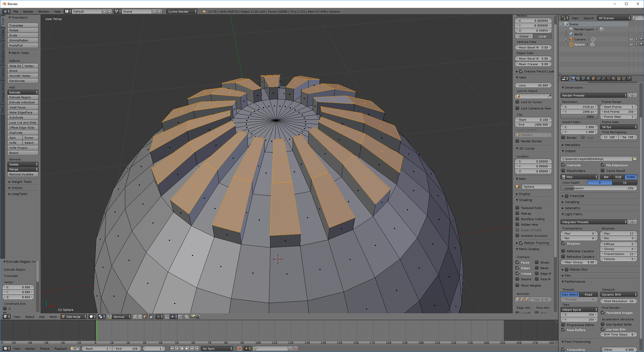Expand the History panel
Screen dimensions: 644x352
coord(17,188)
